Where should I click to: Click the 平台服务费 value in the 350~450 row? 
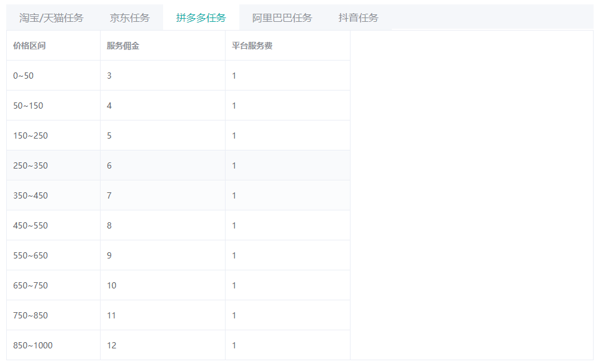click(x=287, y=195)
